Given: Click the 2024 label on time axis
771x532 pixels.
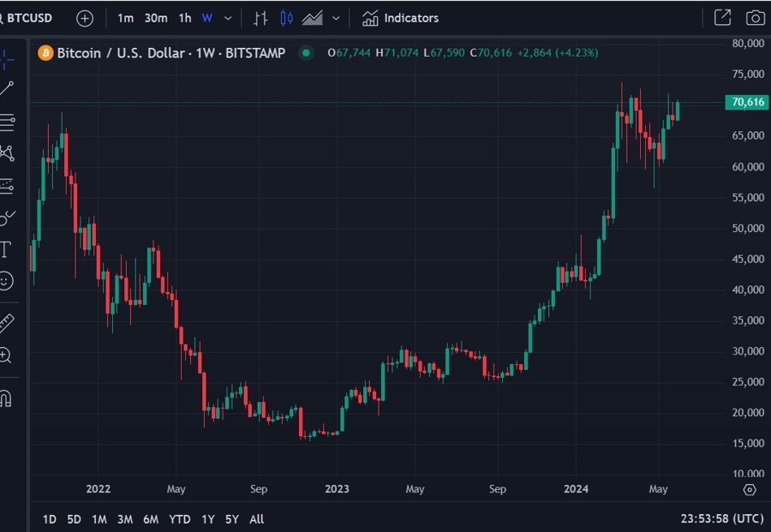Looking at the screenshot, I should tap(576, 488).
